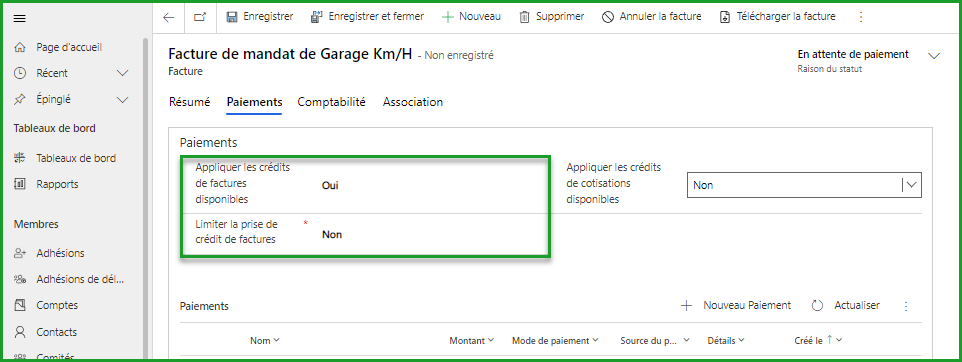Sort by the Nom column header
The width and height of the screenshot is (962, 362).
point(264,341)
